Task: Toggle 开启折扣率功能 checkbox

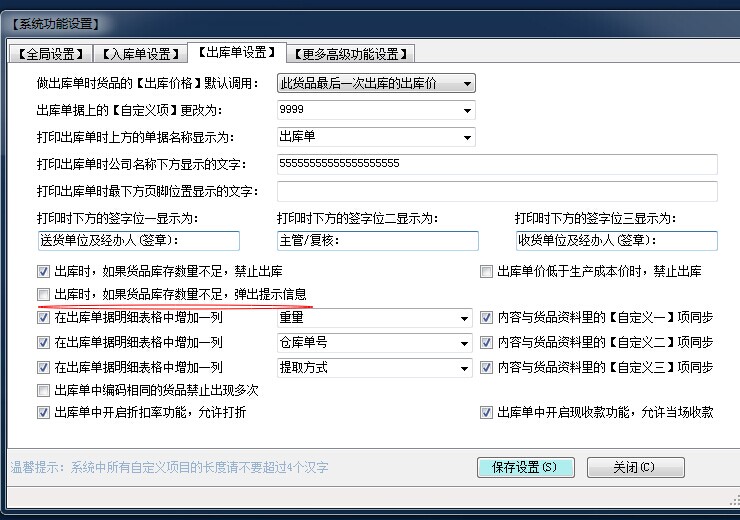Action: [x=43, y=412]
